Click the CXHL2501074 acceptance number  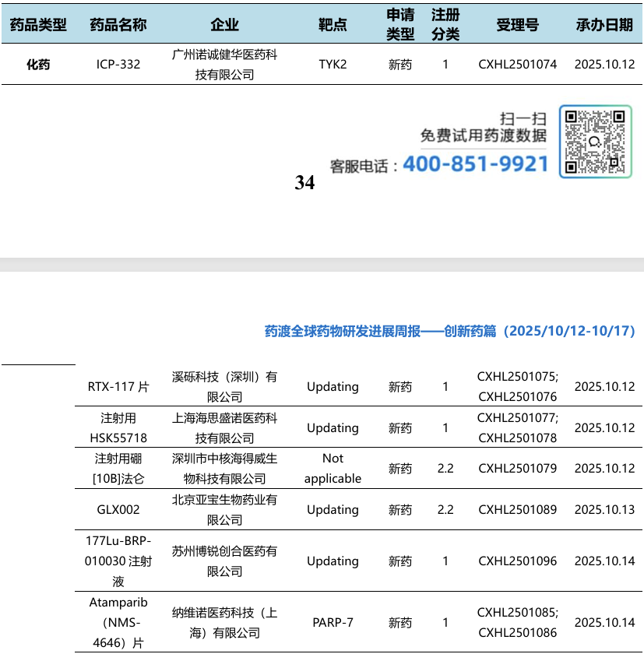[x=517, y=65]
